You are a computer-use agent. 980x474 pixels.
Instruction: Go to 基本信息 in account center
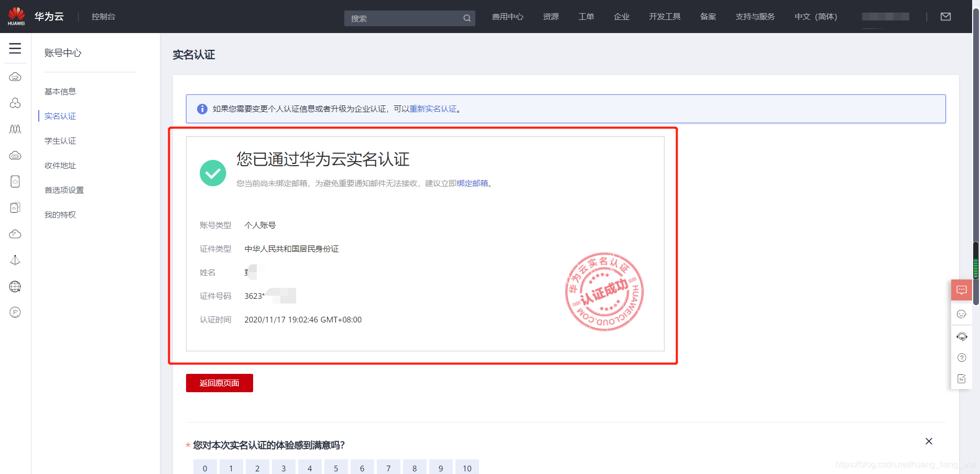tap(60, 92)
